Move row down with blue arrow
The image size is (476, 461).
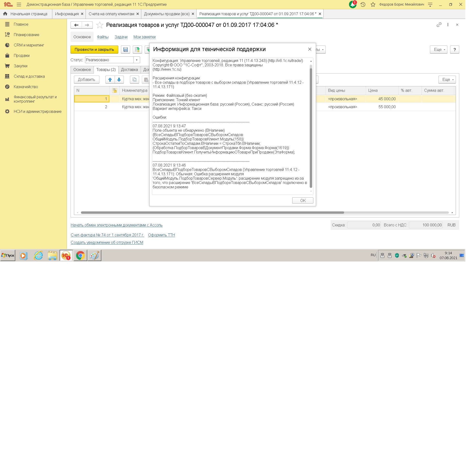coord(119,80)
